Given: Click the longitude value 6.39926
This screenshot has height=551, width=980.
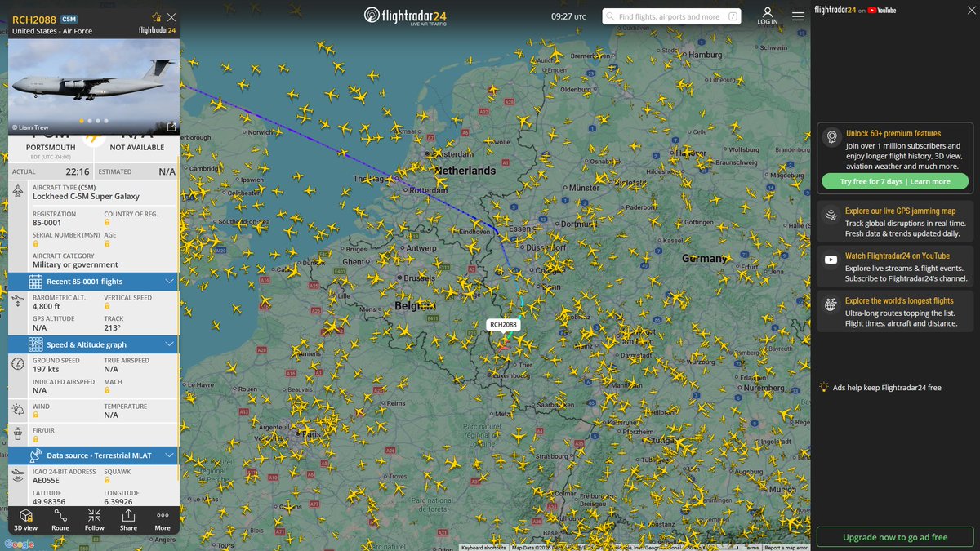Looking at the screenshot, I should [118, 501].
